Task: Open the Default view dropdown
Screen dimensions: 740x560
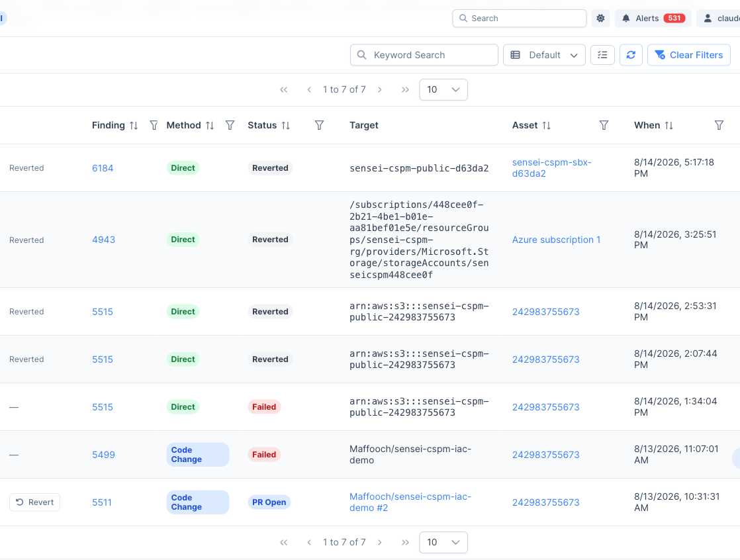Action: [x=544, y=55]
